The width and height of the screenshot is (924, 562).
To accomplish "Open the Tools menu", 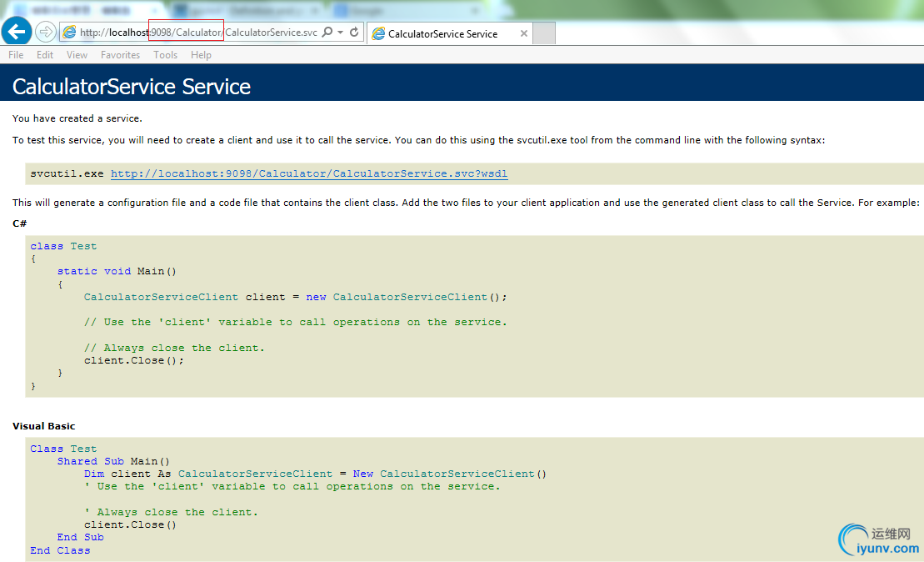I will click(x=165, y=55).
